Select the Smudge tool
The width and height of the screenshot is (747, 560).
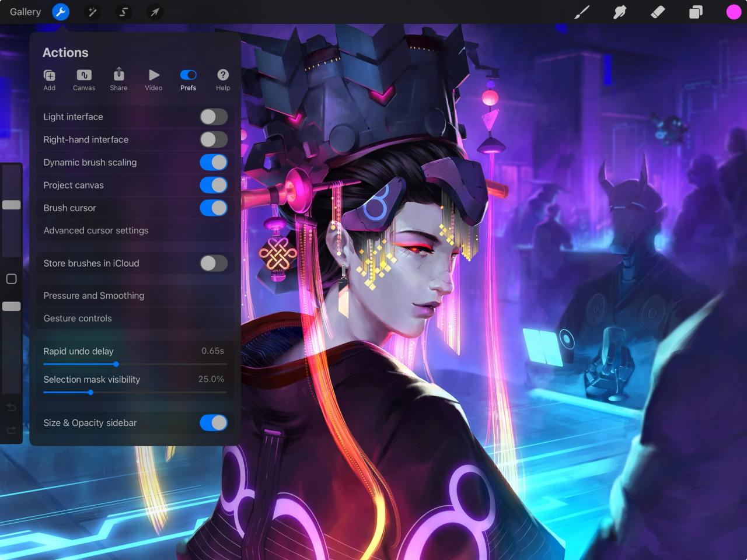(620, 12)
